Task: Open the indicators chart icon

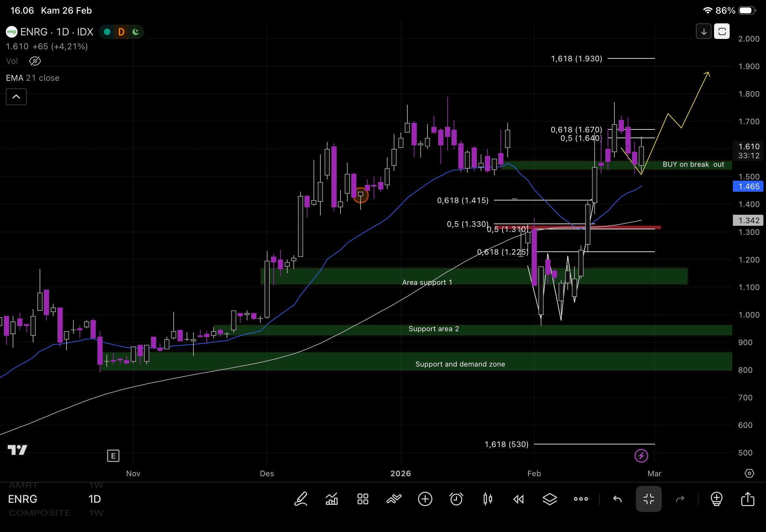Action: pos(331,499)
